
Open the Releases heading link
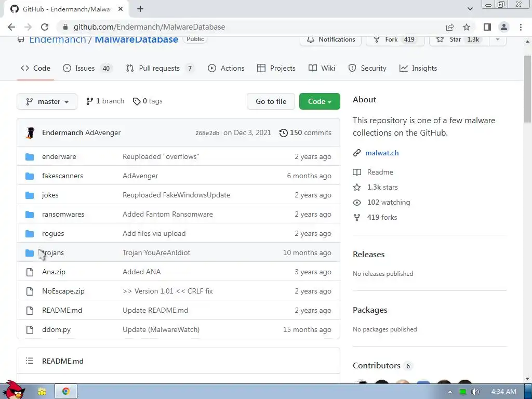pos(369,255)
